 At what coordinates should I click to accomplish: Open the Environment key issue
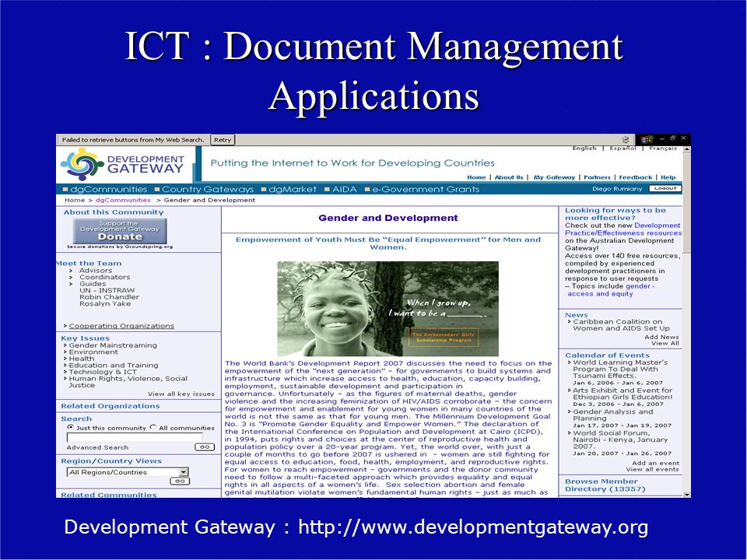pyautogui.click(x=93, y=352)
